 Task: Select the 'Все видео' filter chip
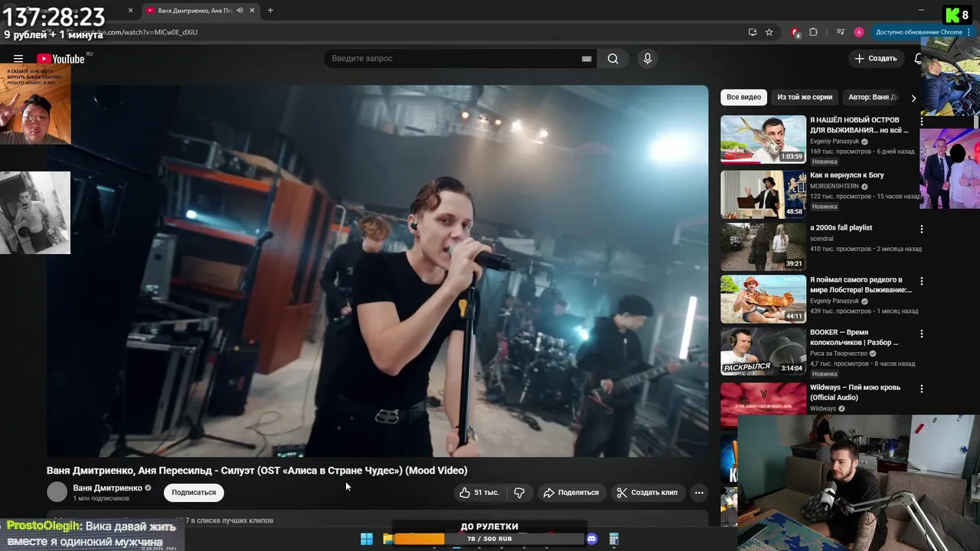(x=743, y=97)
